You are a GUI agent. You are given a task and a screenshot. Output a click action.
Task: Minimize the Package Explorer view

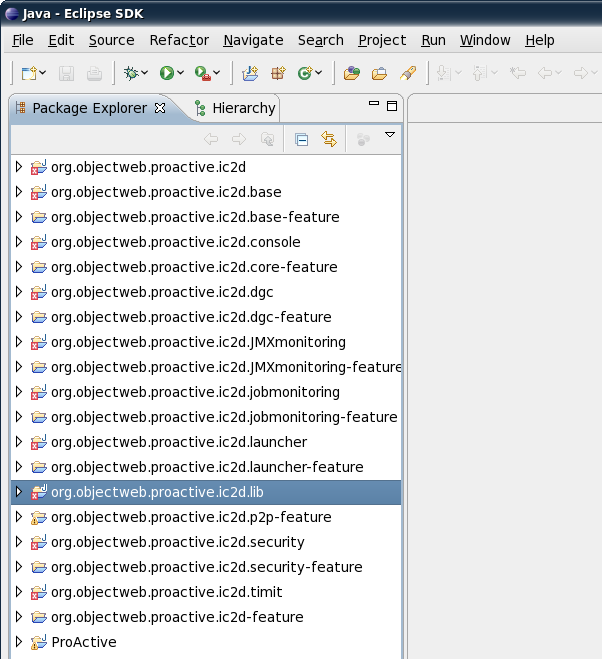point(374,103)
